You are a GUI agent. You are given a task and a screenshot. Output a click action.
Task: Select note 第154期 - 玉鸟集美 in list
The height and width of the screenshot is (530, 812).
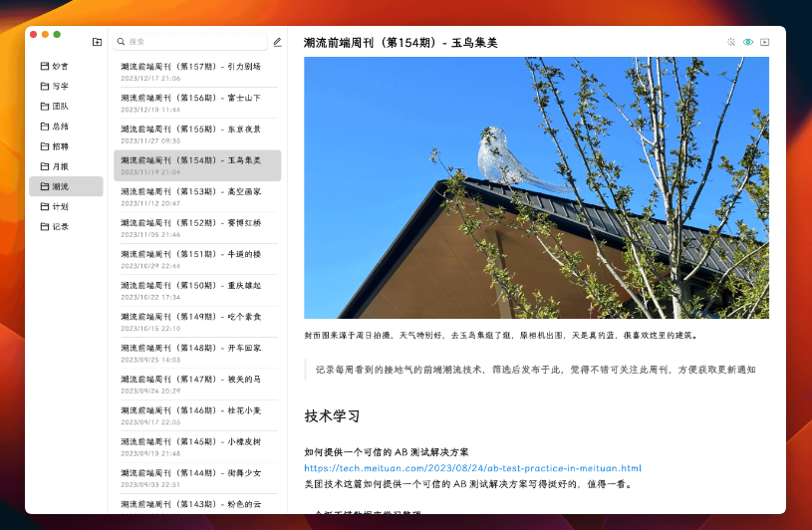point(197,165)
